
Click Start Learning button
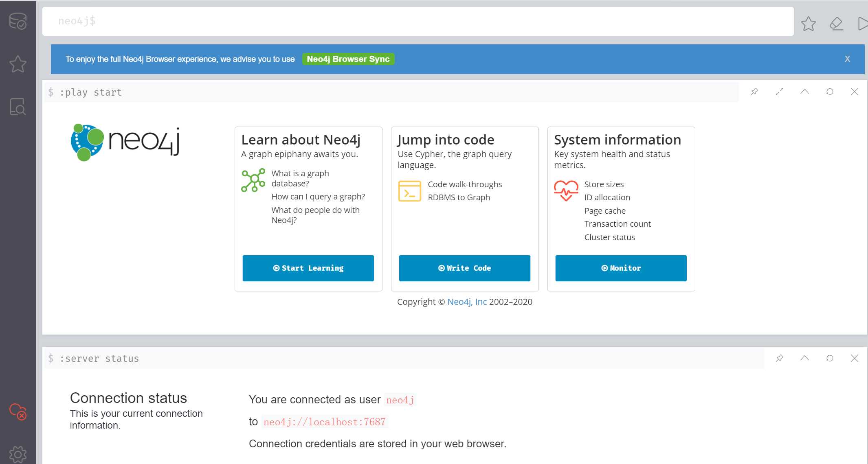click(x=308, y=268)
